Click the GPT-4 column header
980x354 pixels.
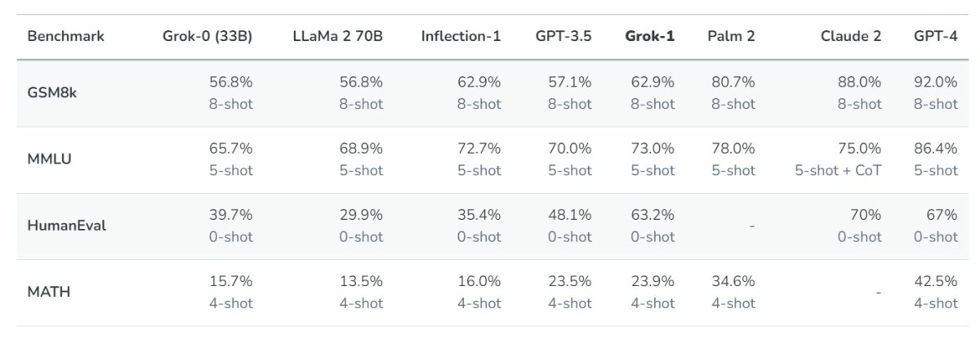coord(935,37)
